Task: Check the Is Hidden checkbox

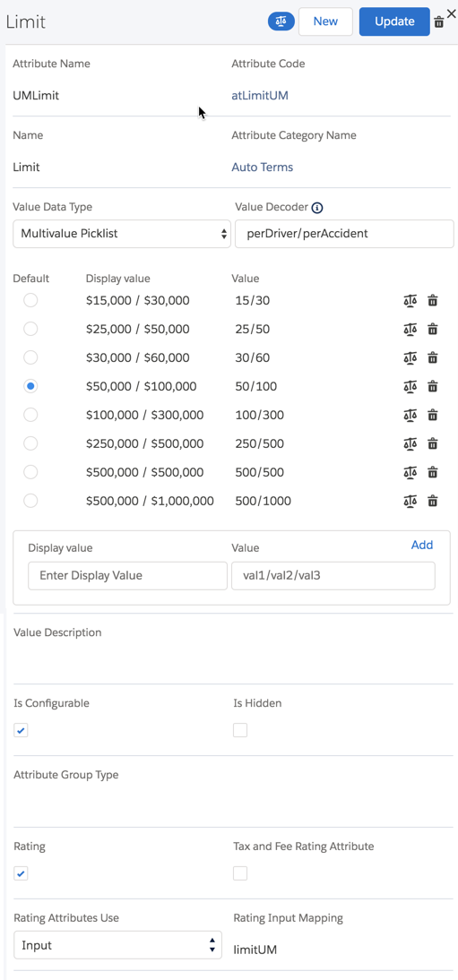Action: (240, 730)
